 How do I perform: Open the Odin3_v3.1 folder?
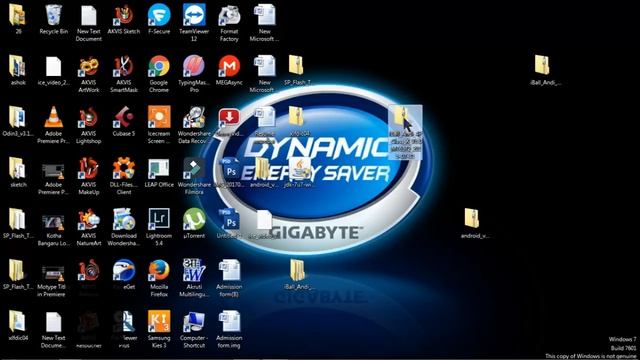click(17, 118)
